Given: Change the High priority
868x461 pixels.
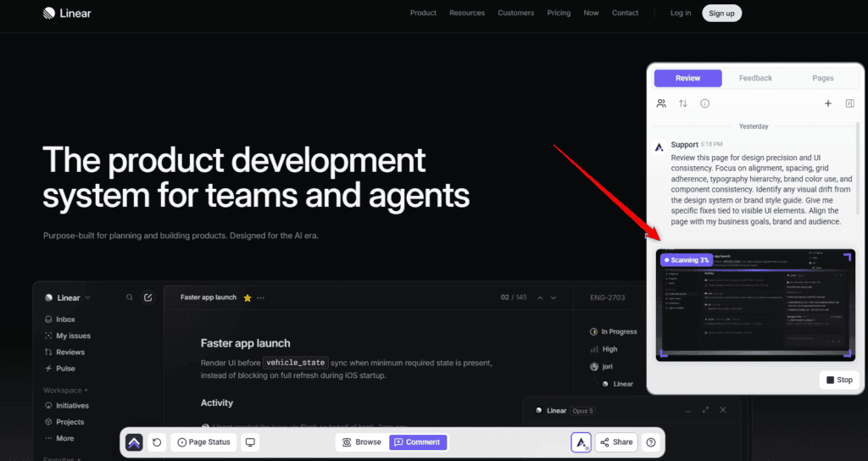Looking at the screenshot, I should [x=604, y=349].
